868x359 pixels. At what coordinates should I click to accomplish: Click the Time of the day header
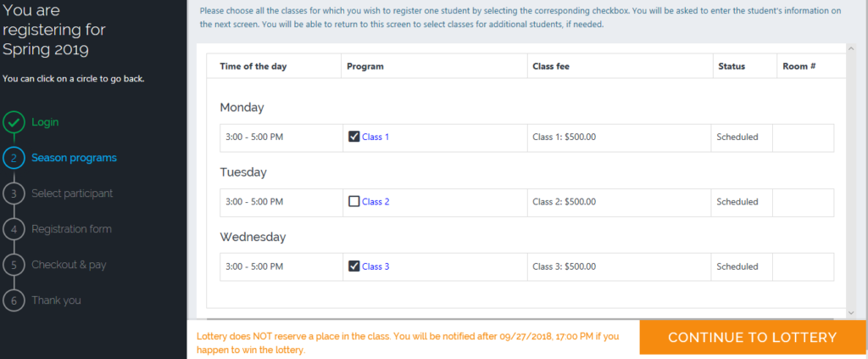pyautogui.click(x=253, y=66)
